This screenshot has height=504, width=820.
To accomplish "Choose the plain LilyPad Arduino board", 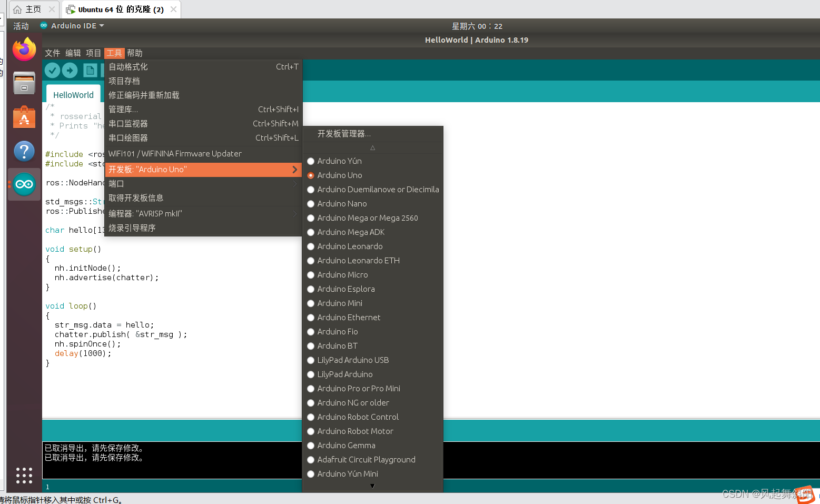I will 373,374.
